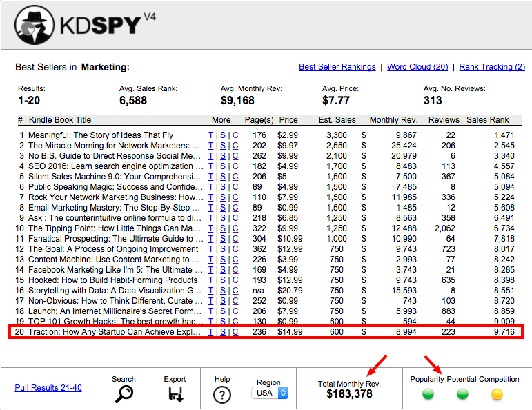Click C link for Tipping Point row
Image resolution: width=532 pixels, height=410 pixels.
click(x=235, y=228)
